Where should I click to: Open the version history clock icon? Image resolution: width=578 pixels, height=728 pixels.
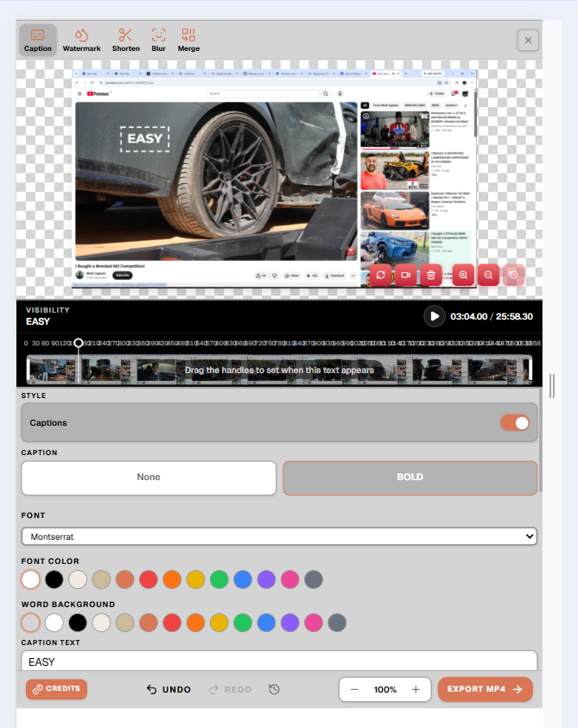(274, 689)
